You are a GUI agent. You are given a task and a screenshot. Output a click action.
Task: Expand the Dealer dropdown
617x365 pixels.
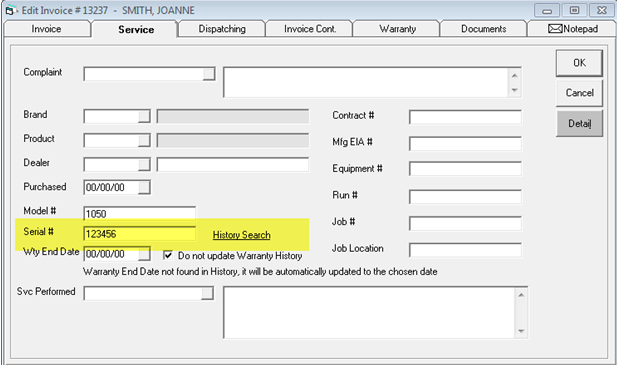(144, 164)
